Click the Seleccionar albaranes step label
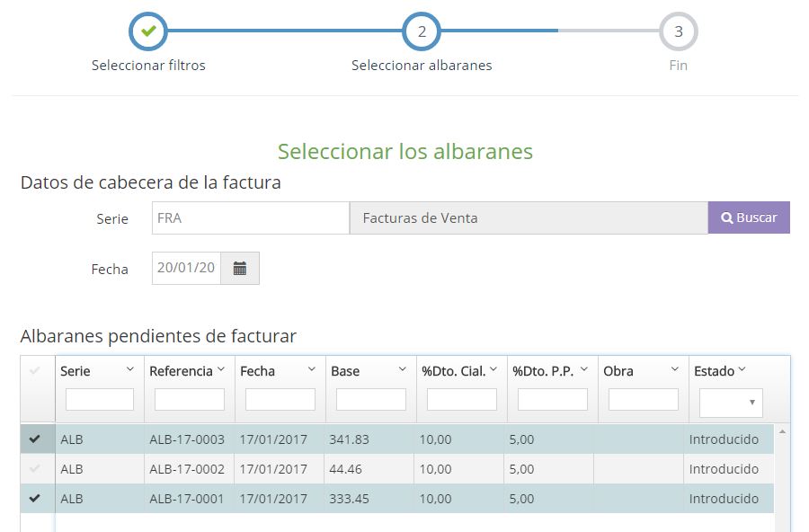The height and width of the screenshot is (532, 809). point(422,66)
